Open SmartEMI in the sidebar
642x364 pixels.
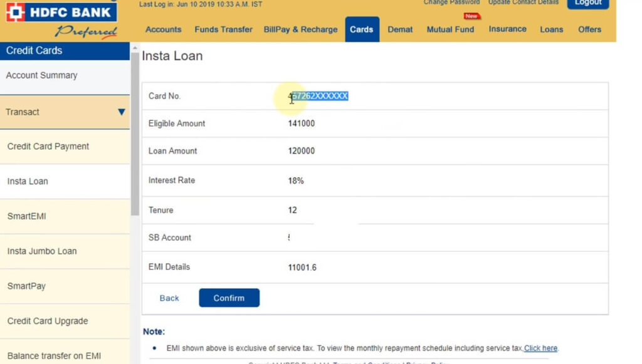tap(65, 216)
